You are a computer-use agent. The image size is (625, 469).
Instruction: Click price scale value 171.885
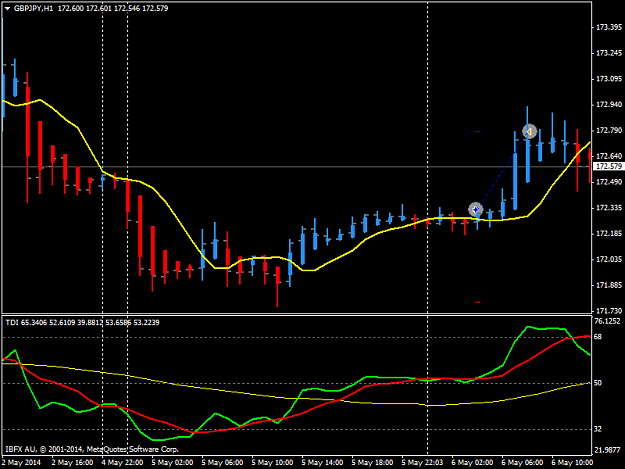pyautogui.click(x=609, y=285)
